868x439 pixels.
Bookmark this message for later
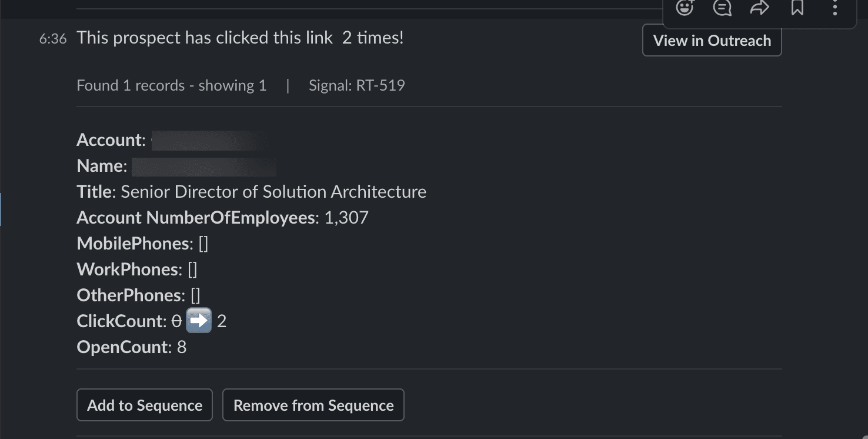click(x=797, y=8)
